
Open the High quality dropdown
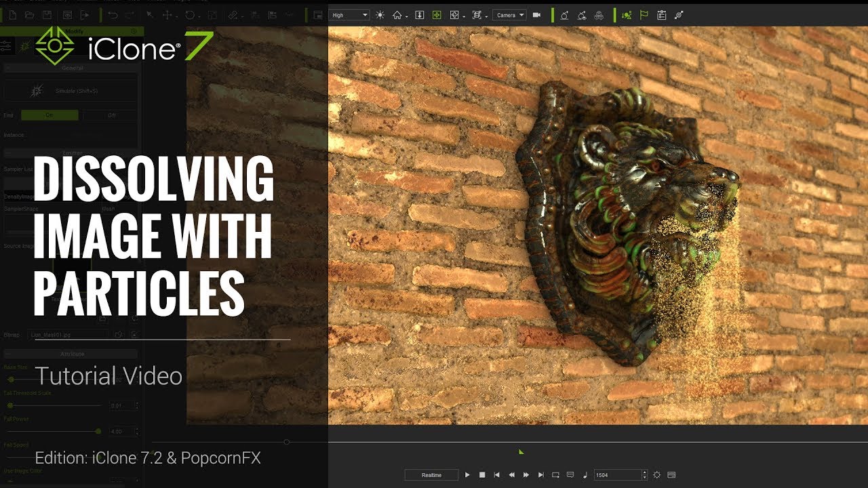[x=349, y=15]
